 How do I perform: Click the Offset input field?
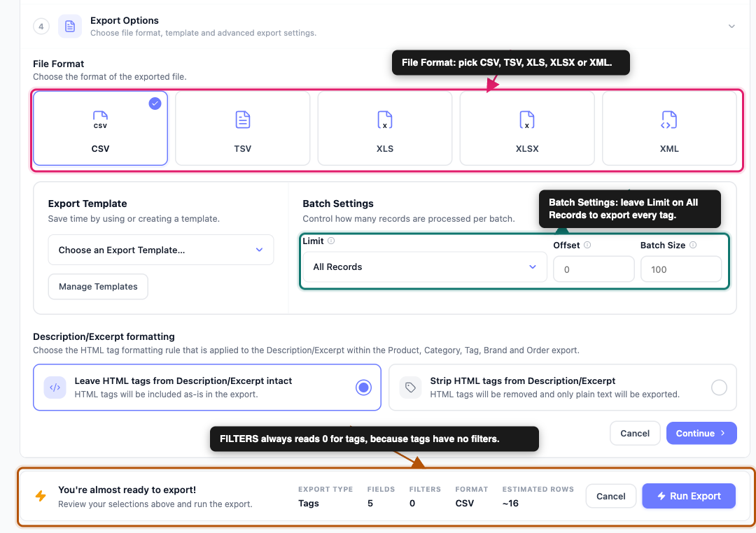click(594, 269)
